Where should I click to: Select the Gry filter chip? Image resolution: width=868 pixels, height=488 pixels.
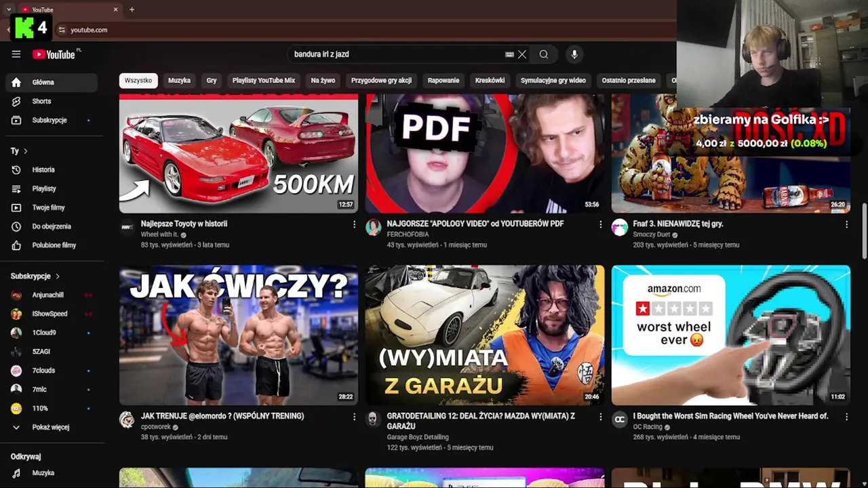tap(212, 80)
